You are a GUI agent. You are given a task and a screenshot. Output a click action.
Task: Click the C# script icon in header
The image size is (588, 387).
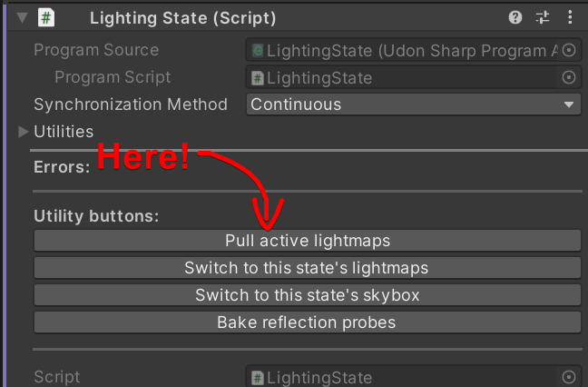point(46,17)
